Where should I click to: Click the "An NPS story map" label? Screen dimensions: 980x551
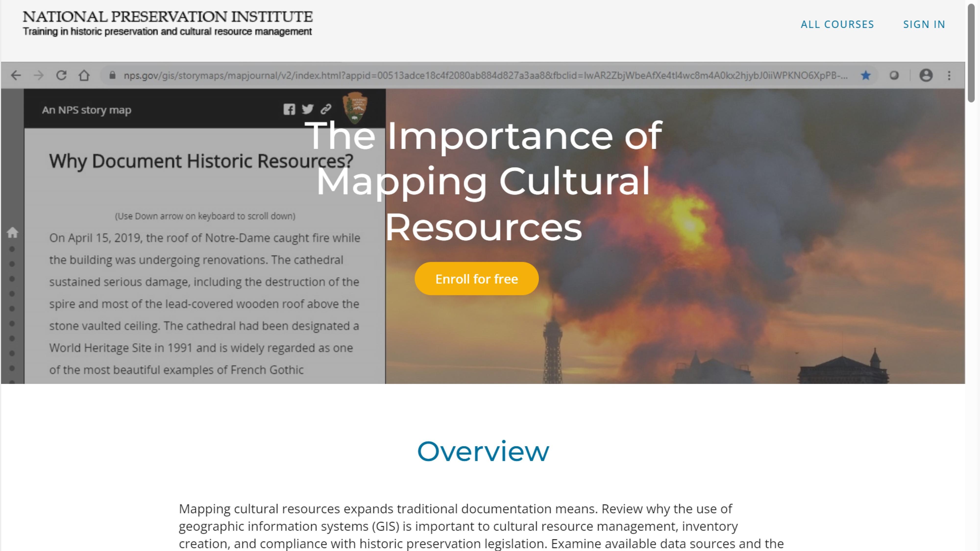coord(86,110)
